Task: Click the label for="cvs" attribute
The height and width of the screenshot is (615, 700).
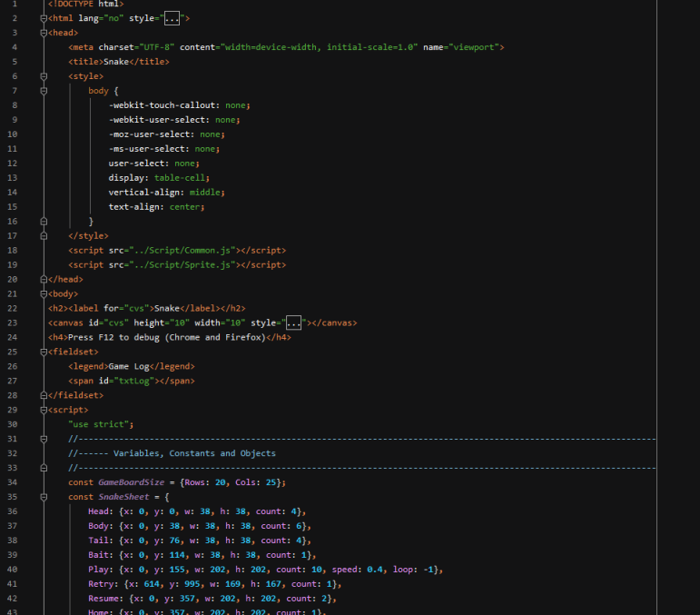Action: pyautogui.click(x=126, y=308)
